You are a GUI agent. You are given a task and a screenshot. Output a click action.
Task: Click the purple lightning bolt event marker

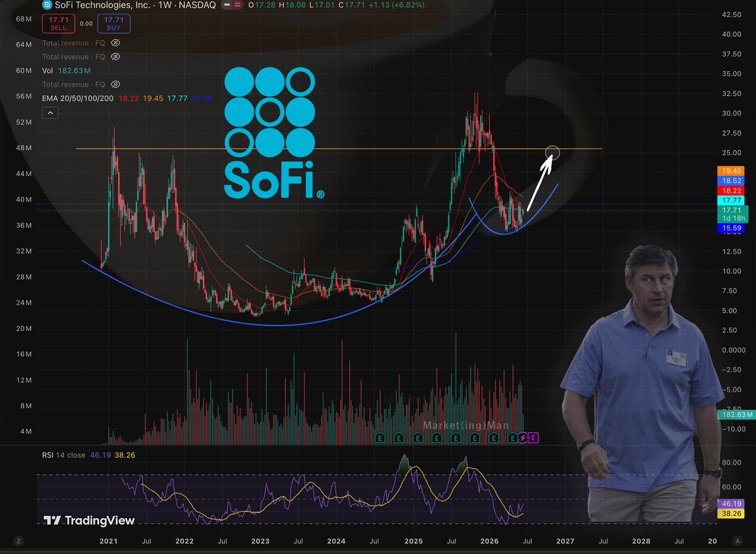(522, 437)
